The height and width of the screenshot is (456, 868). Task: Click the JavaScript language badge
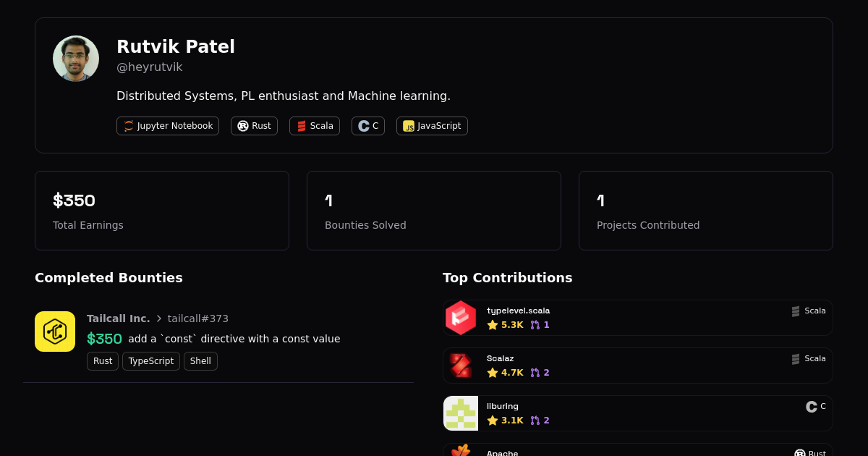(x=432, y=126)
